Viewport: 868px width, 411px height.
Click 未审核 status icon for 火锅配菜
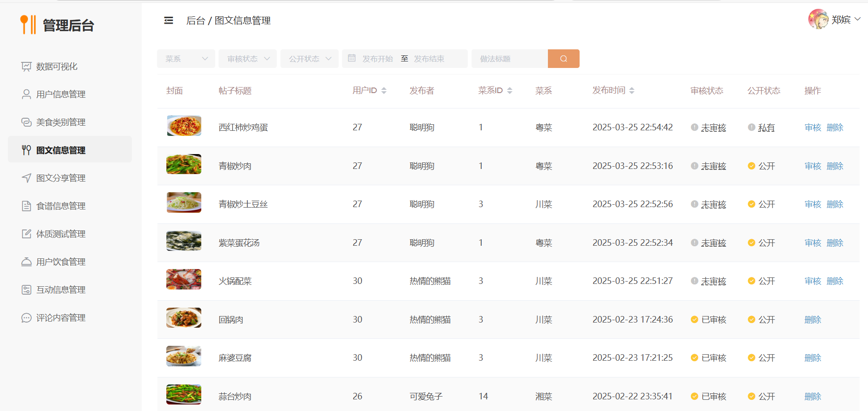694,281
